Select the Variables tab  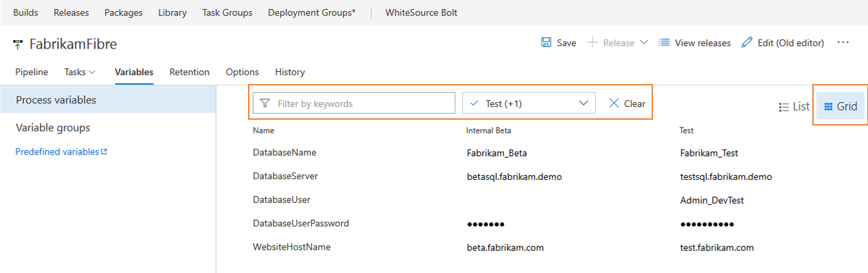[134, 72]
